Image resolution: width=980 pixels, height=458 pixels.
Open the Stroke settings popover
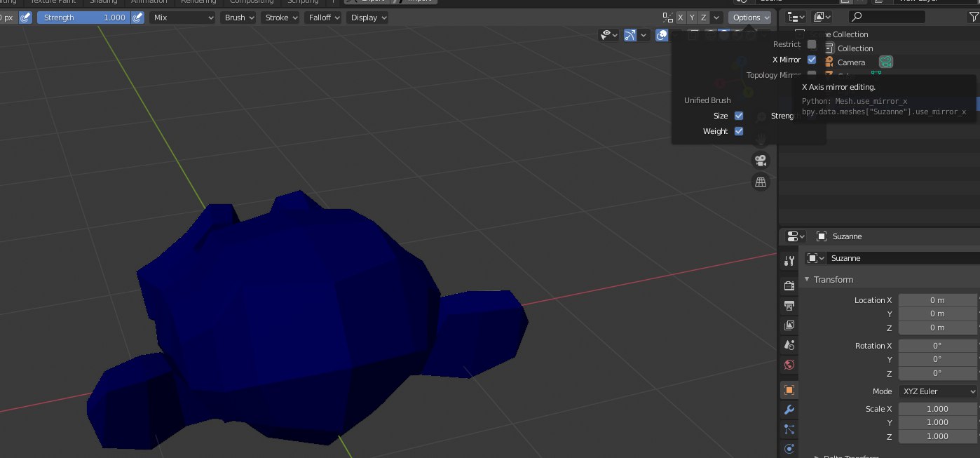click(x=280, y=18)
